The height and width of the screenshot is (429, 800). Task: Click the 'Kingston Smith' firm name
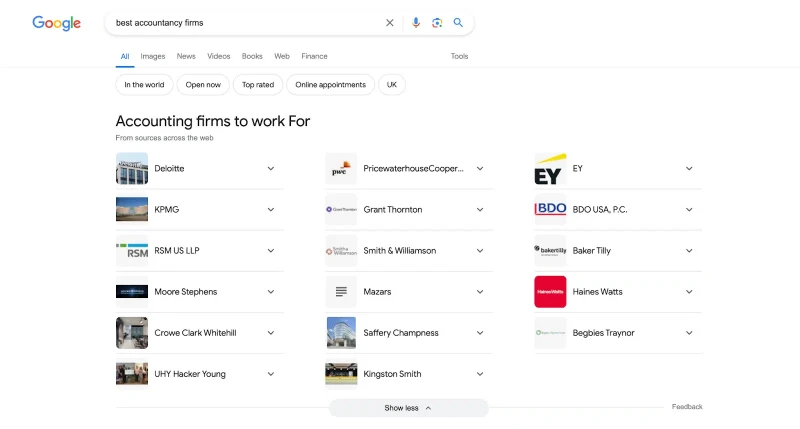[x=392, y=374]
